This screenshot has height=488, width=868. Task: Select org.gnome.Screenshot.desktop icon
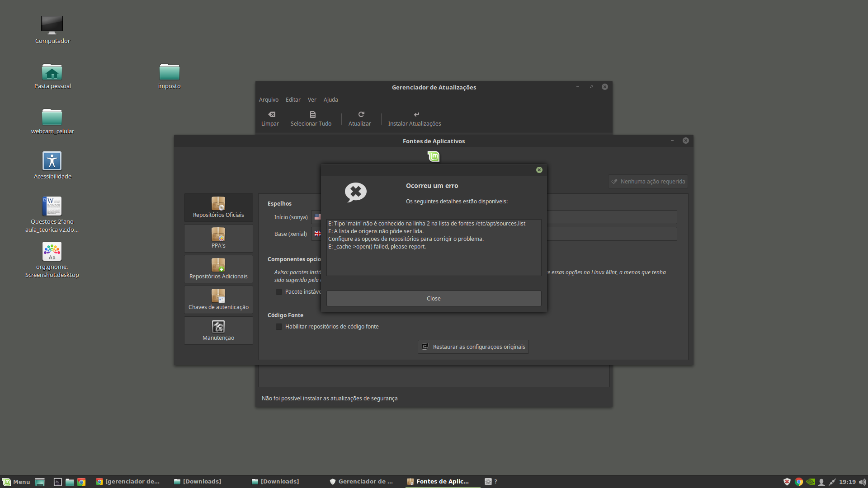(52, 259)
